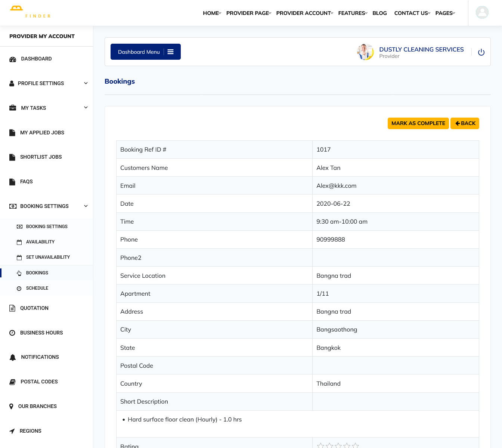Expand the Profile Settings chevron
The width and height of the screenshot is (502, 448).
(x=86, y=83)
